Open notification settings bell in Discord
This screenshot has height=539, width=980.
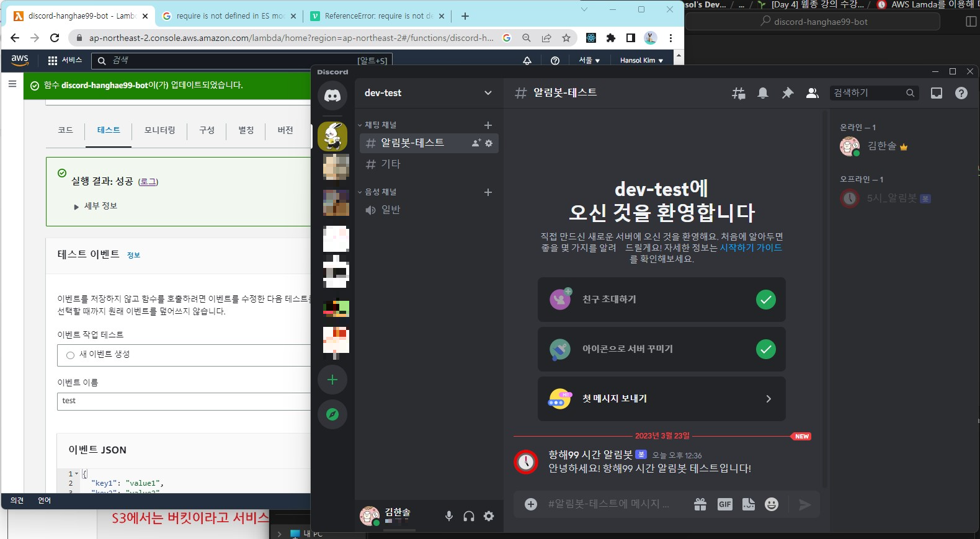click(x=763, y=93)
